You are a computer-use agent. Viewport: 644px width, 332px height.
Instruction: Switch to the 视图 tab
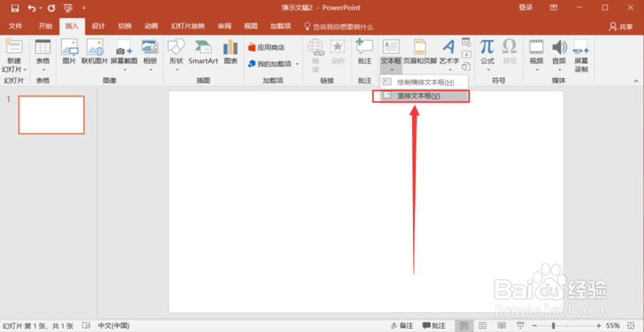pos(251,26)
